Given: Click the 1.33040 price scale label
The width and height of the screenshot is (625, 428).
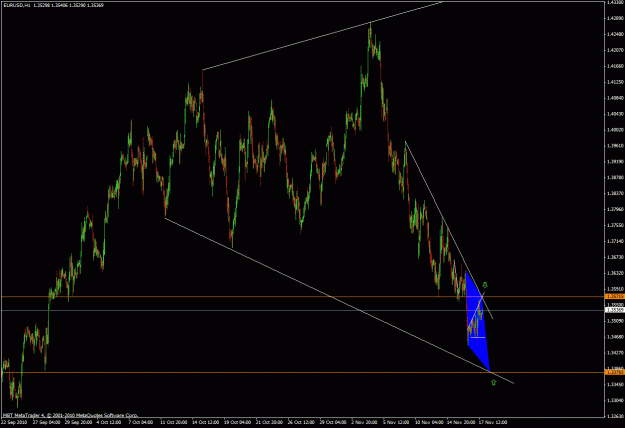Looking at the screenshot, I should pos(615,401).
